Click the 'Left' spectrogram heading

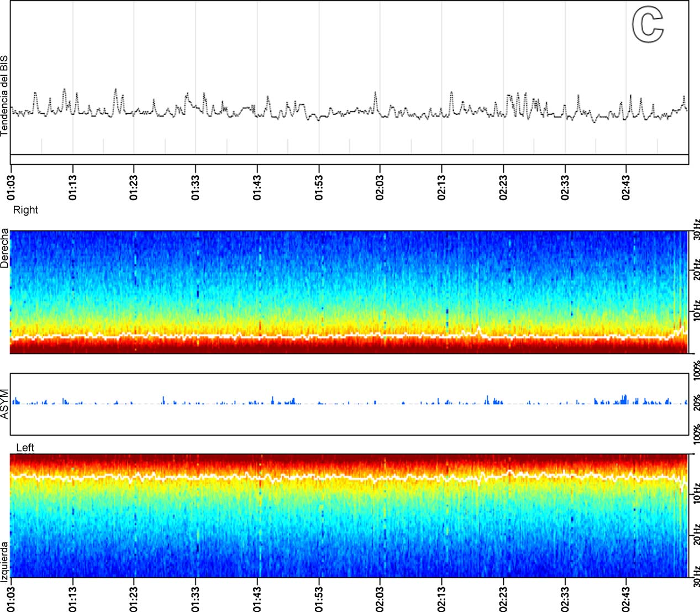coord(25,448)
